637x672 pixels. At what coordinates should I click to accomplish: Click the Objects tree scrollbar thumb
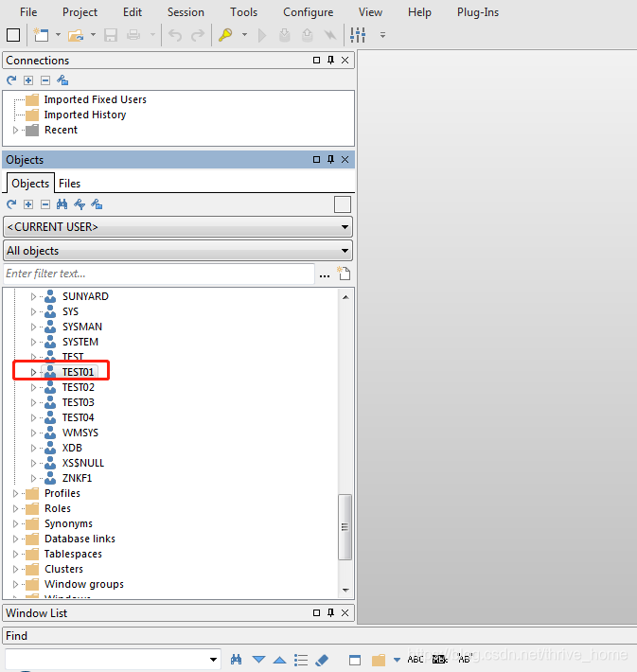345,526
